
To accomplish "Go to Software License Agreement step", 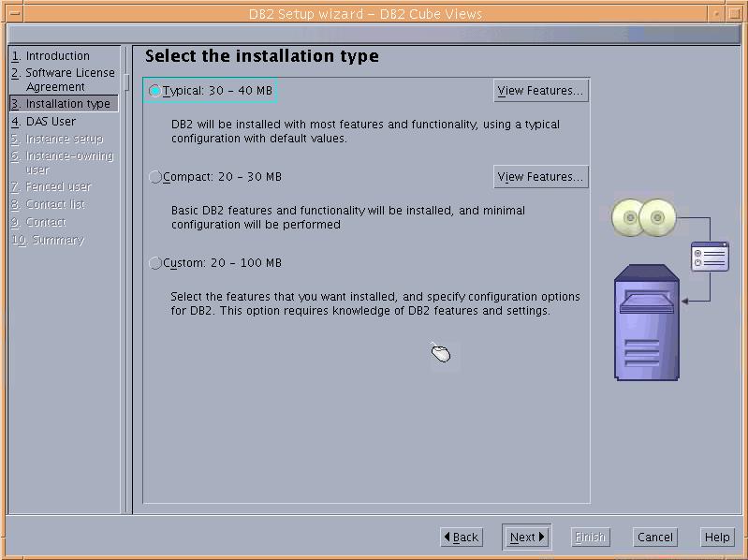I will coord(63,80).
